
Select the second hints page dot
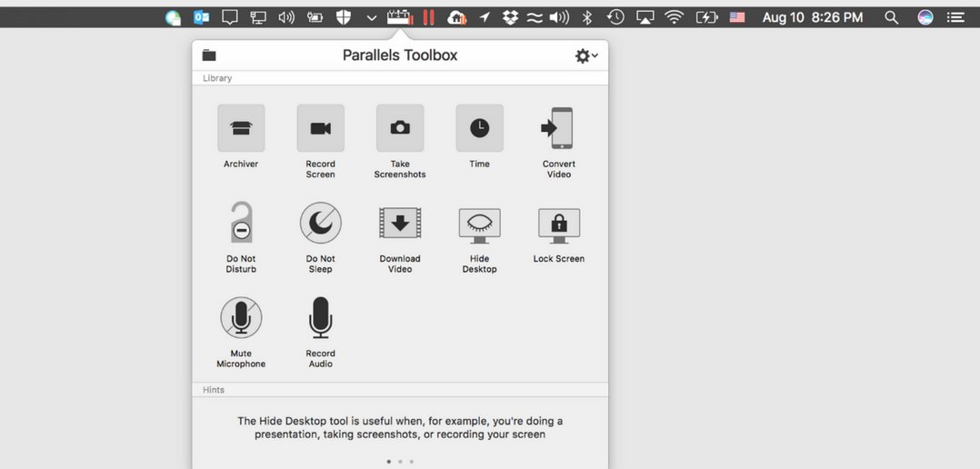(x=400, y=462)
